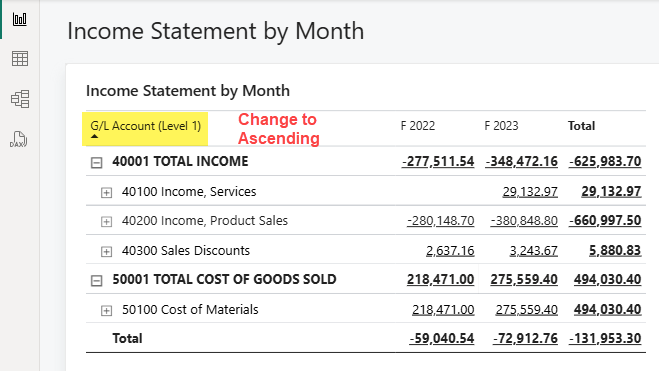Open the Report view in sidebar
Viewport: 659px width, 371px height.
pos(20,19)
